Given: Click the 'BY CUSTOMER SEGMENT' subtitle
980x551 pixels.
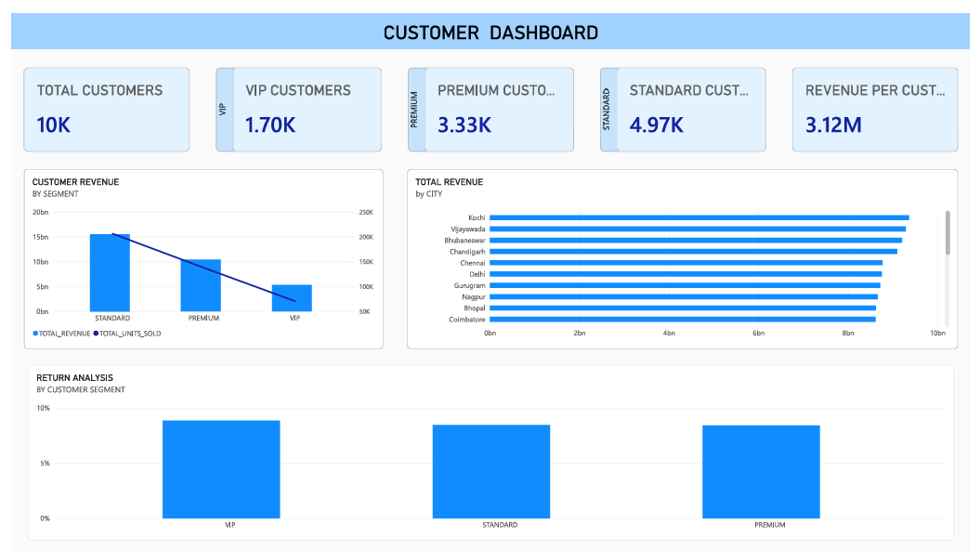Looking at the screenshot, I should 81,389.
